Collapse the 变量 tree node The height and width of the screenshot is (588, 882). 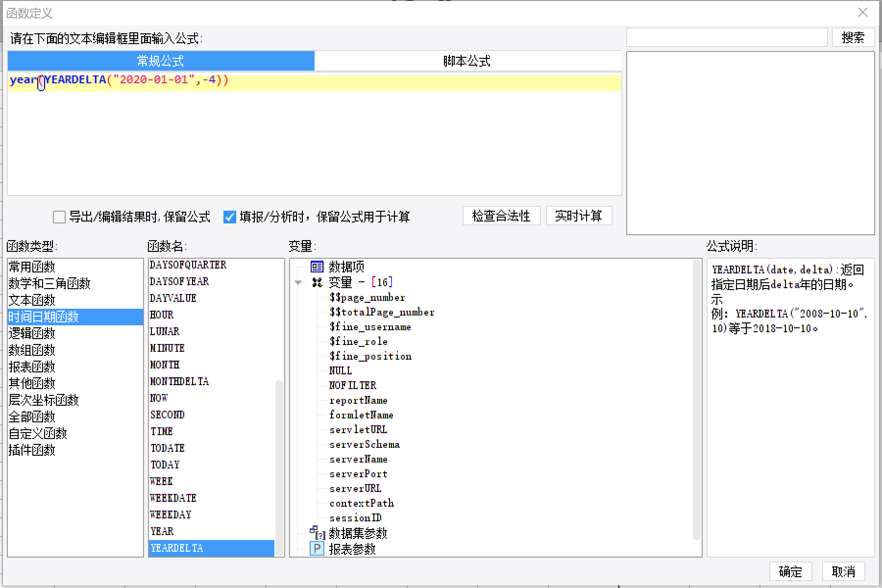[298, 282]
